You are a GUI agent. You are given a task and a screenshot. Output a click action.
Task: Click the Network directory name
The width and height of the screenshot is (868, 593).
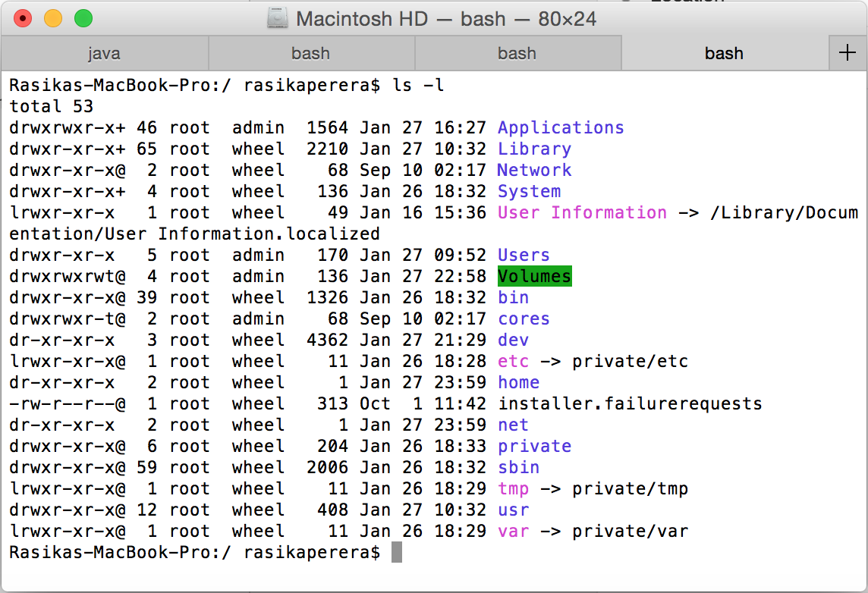[534, 170]
